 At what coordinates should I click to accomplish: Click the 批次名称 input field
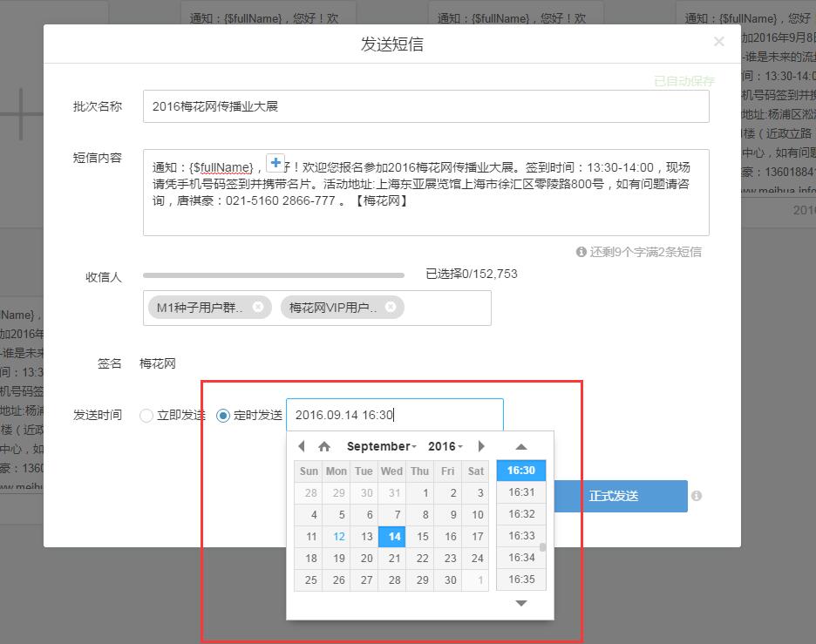425,106
